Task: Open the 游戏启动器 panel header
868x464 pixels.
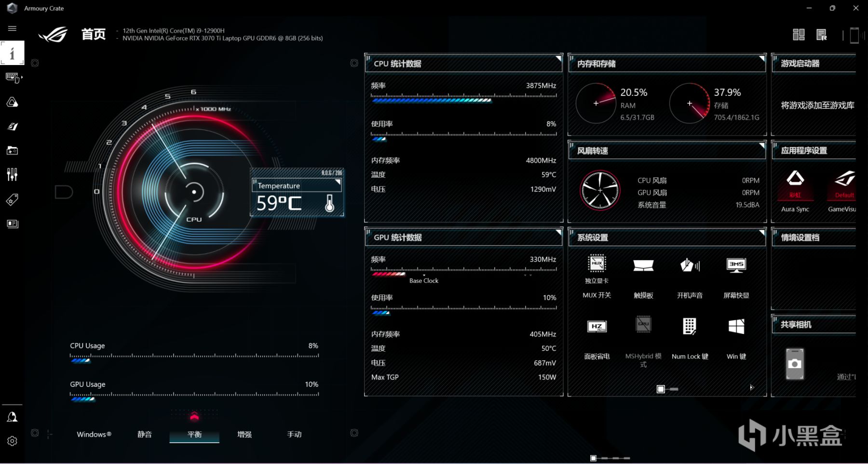Action: 814,63
